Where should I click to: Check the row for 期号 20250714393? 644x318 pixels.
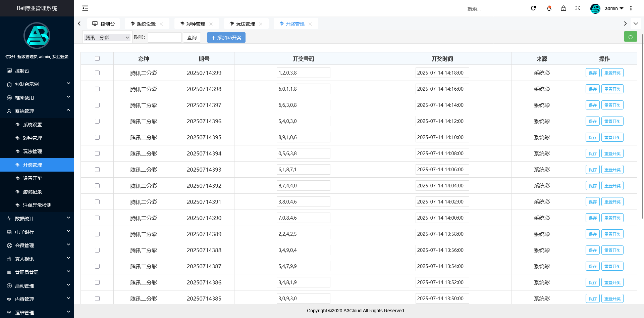pyautogui.click(x=97, y=170)
